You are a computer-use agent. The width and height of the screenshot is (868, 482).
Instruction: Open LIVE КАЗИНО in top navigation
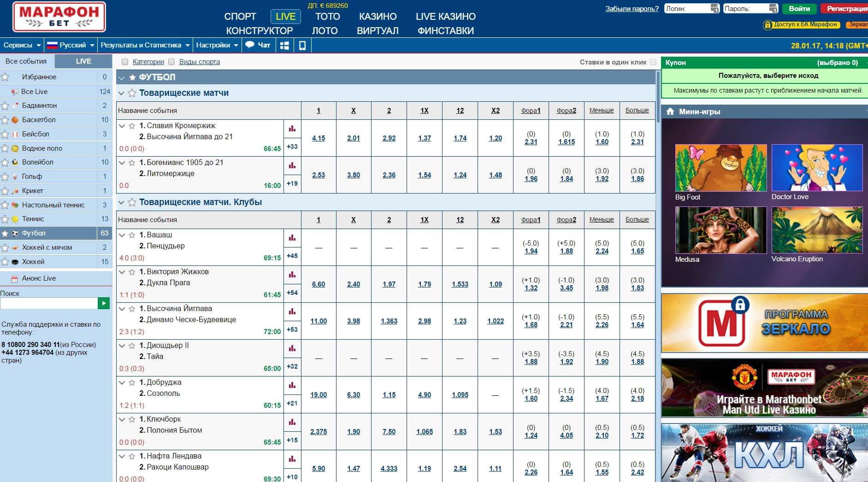point(446,17)
